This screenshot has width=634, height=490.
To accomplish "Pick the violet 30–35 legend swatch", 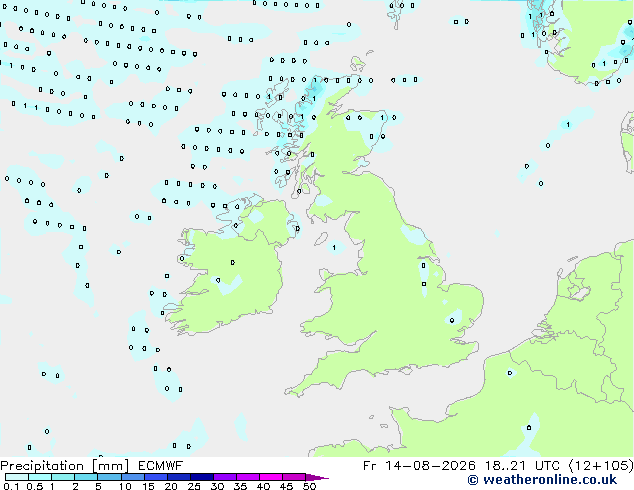I will (225, 477).
